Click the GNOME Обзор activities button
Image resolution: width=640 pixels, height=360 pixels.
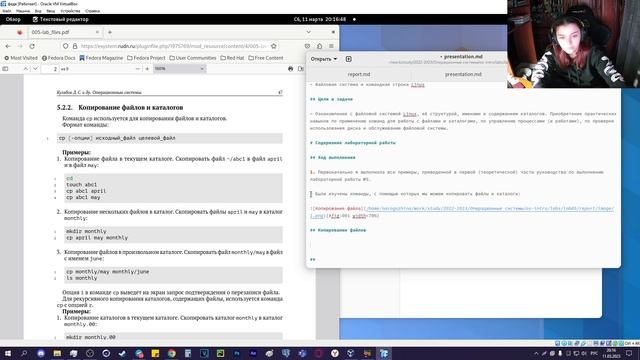13,19
